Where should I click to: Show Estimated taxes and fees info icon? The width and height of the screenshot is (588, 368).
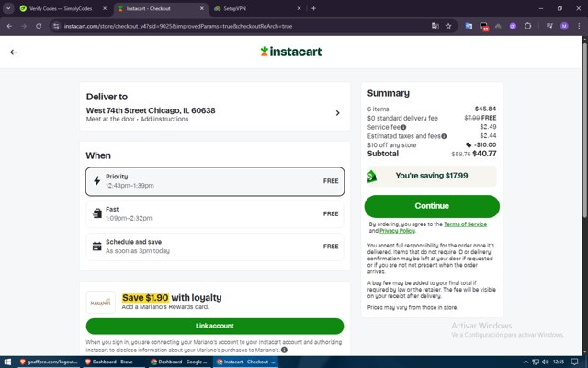(x=444, y=136)
